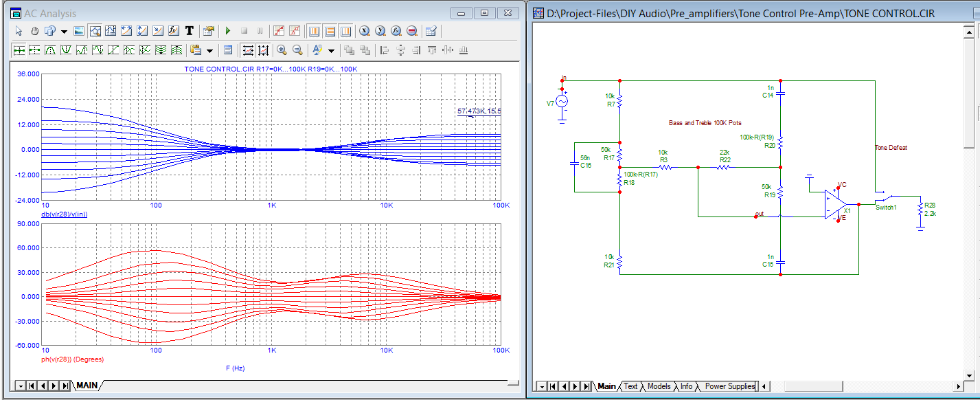This screenshot has height=400, width=980.
Task: Click the align bottom edges icon
Action: coord(464,50)
